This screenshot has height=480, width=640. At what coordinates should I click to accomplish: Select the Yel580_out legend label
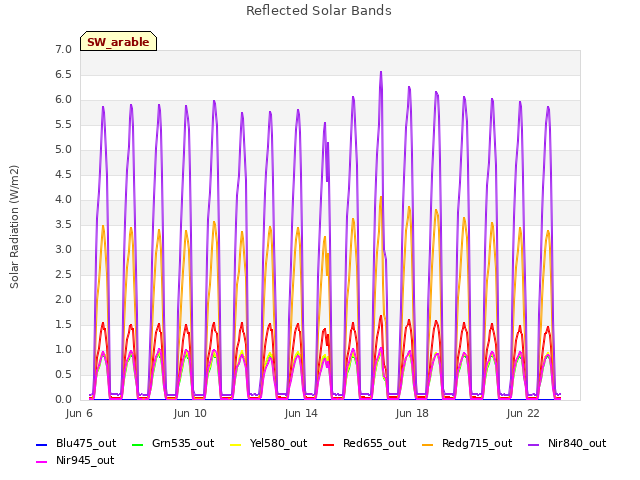pyautogui.click(x=278, y=444)
